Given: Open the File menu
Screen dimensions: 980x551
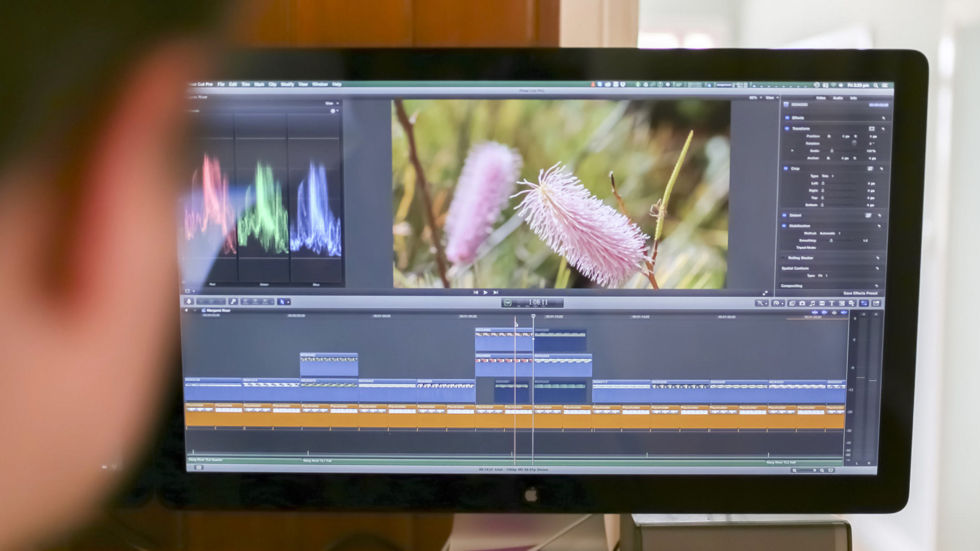Looking at the screenshot, I should (221, 84).
